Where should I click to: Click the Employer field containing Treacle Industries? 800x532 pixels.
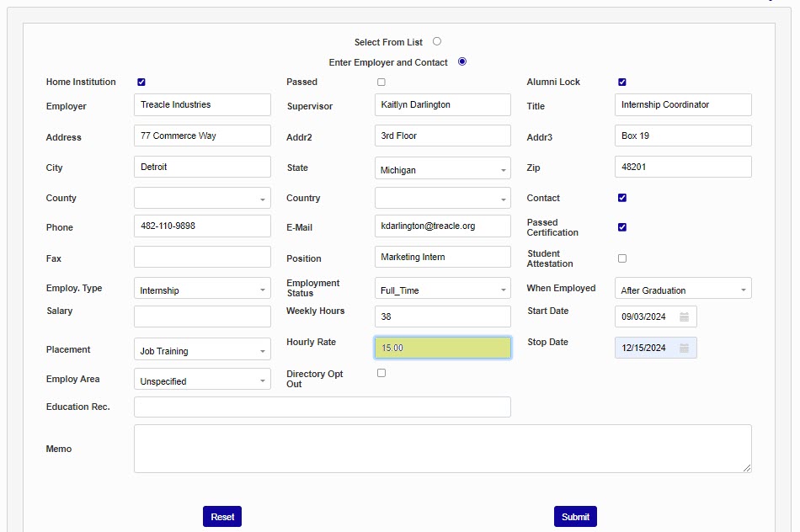(202, 105)
